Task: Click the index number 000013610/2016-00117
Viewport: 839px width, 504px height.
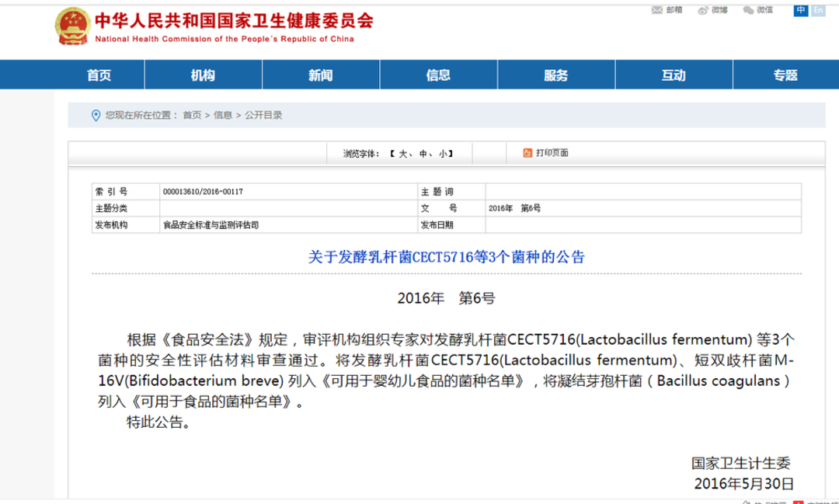Action: (x=203, y=192)
